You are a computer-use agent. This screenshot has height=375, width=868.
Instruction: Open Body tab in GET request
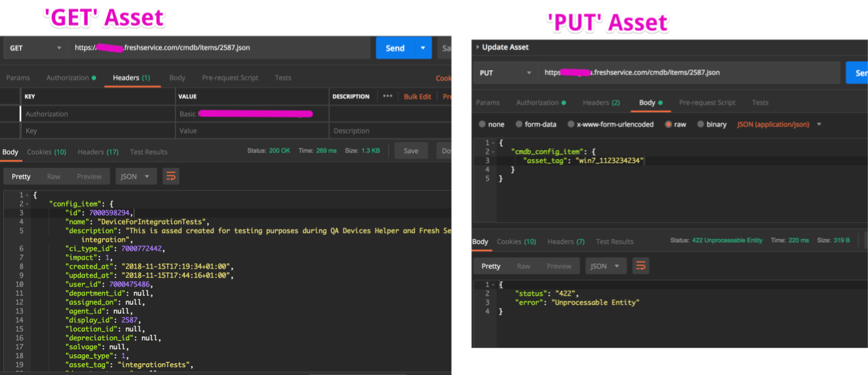[177, 78]
